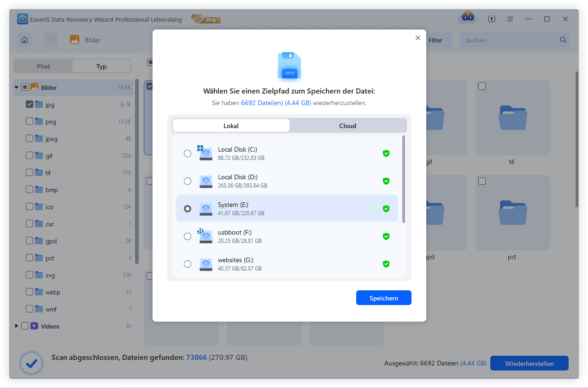This screenshot has width=588, height=388.
Task: Switch to the Pfad tab
Action: tap(43, 66)
